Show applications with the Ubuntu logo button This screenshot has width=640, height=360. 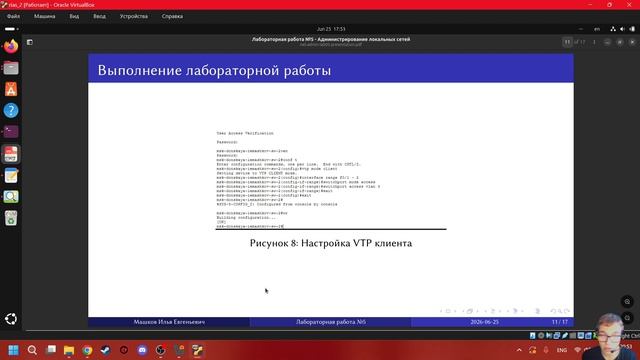[x=11, y=319]
